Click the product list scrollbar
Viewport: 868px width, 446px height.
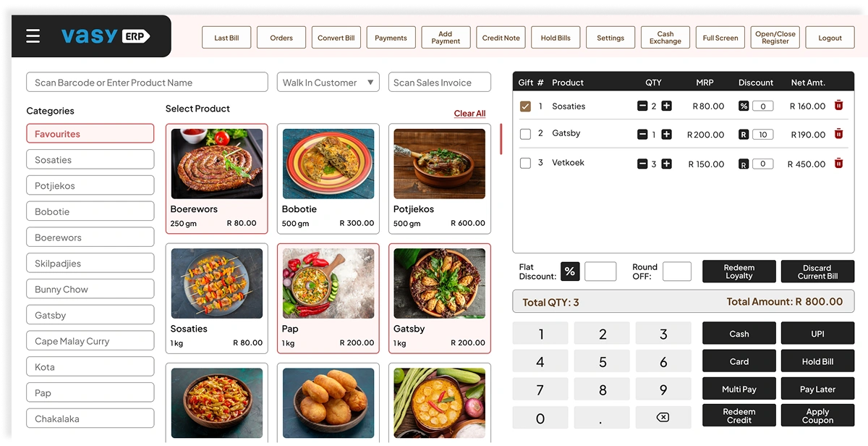(x=501, y=139)
